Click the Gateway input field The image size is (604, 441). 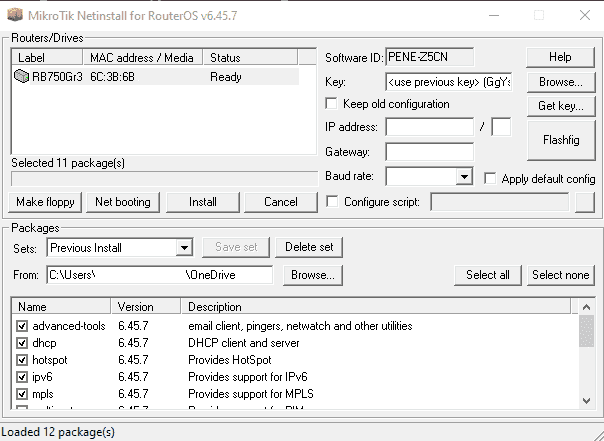pyautogui.click(x=429, y=152)
